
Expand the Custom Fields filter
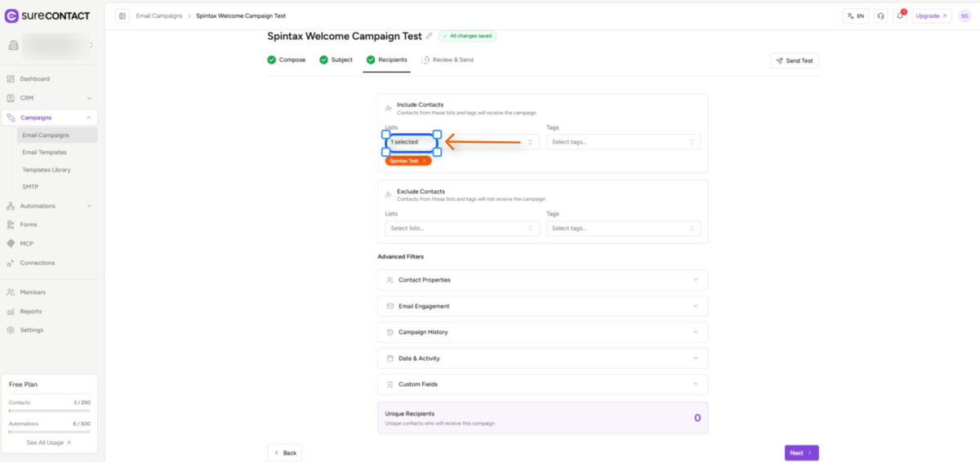542,384
